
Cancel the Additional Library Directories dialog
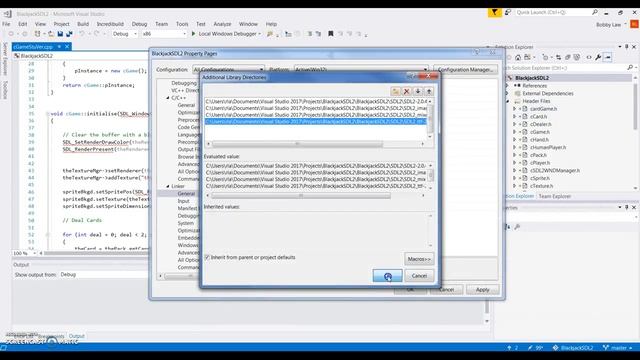(x=419, y=276)
